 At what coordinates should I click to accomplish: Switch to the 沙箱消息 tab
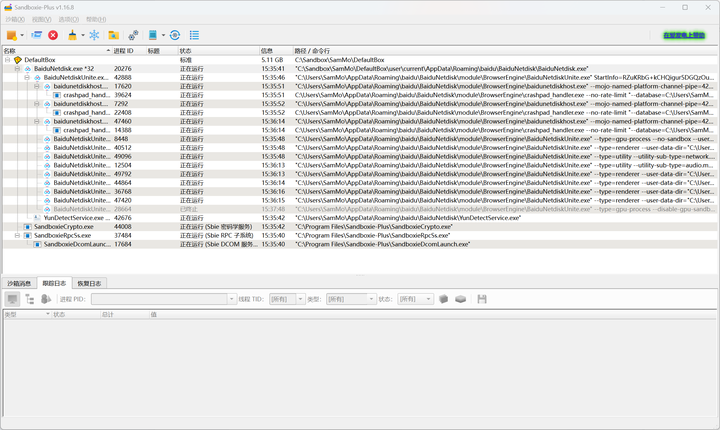[x=19, y=283]
